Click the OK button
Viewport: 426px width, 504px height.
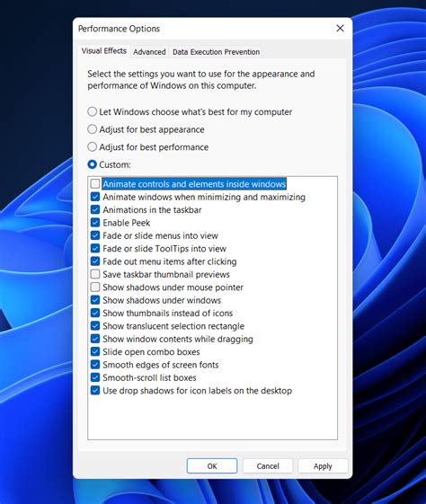212,465
